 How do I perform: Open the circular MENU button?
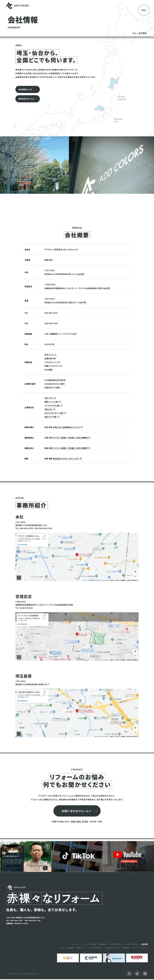[x=144, y=10]
